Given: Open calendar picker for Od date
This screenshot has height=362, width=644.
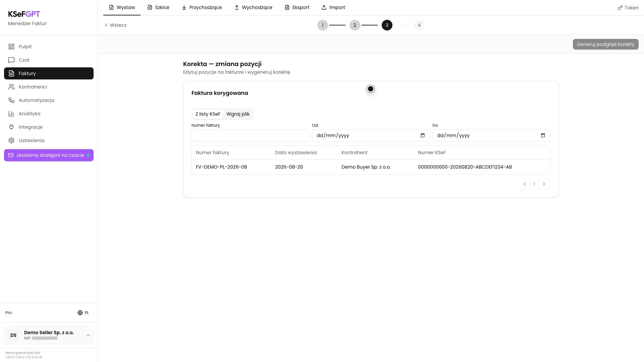Looking at the screenshot, I should click(423, 135).
